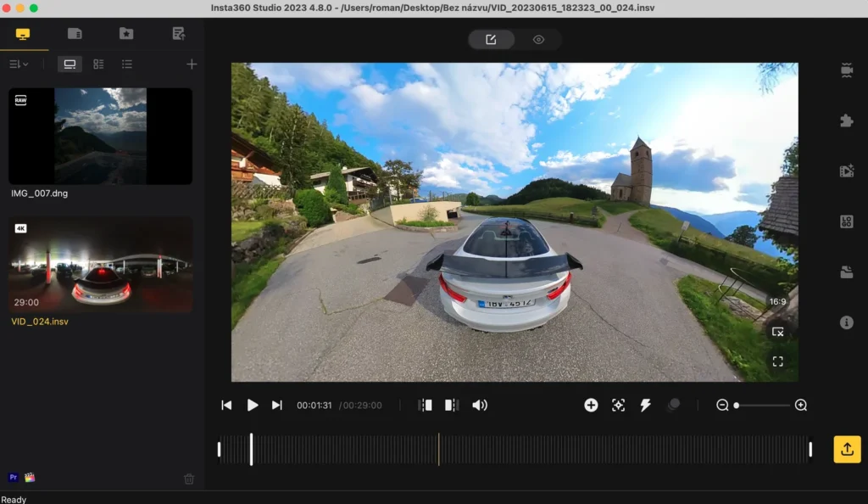Delete the selected file with trash icon
868x504 pixels.
tap(189, 479)
